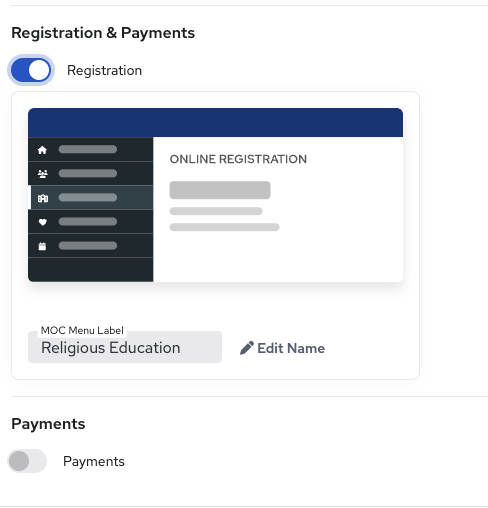Enable the Payments toggle
Screen dimensions: 488x508
click(27, 461)
